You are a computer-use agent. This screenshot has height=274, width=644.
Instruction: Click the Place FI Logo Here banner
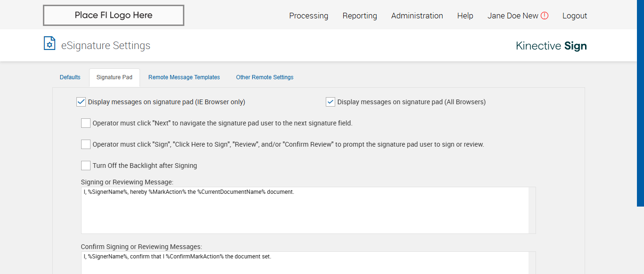point(114,16)
